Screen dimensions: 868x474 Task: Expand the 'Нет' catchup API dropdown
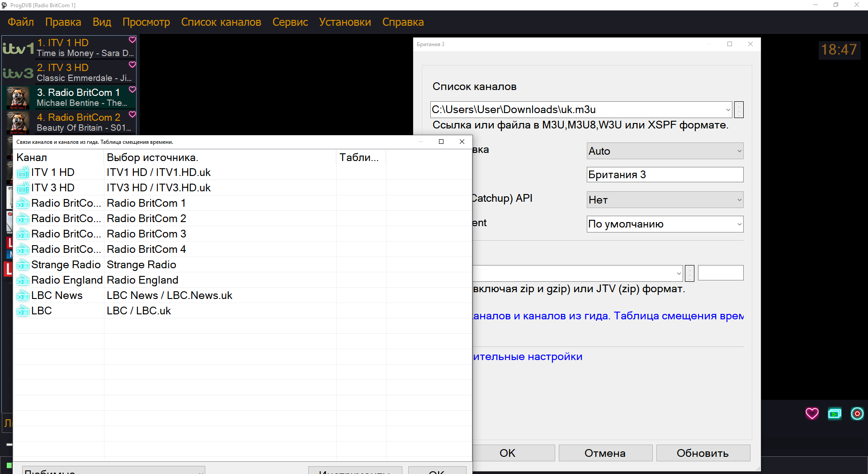665,200
